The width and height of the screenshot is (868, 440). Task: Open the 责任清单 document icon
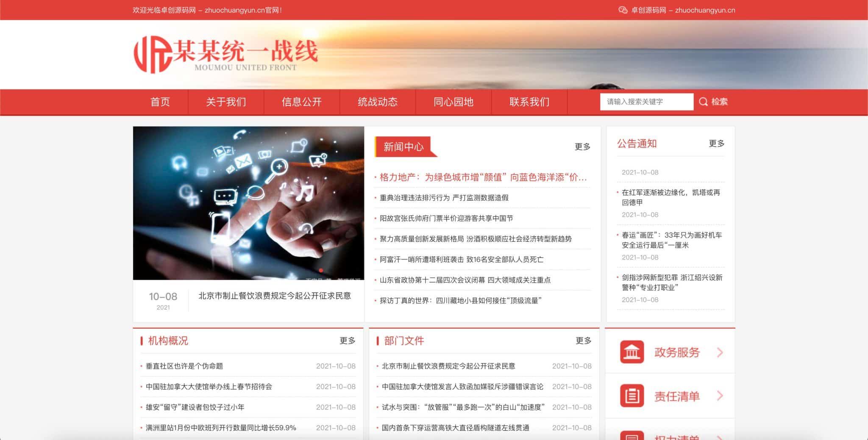coord(632,396)
